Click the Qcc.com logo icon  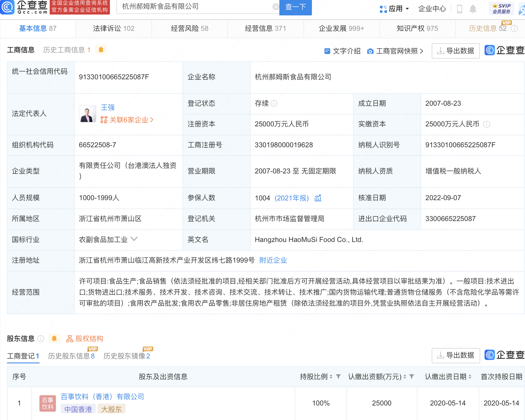7,7
